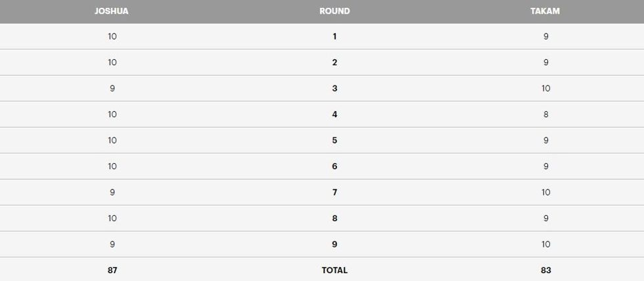Select Takam's round 9 score
644x281 pixels.
[545, 244]
